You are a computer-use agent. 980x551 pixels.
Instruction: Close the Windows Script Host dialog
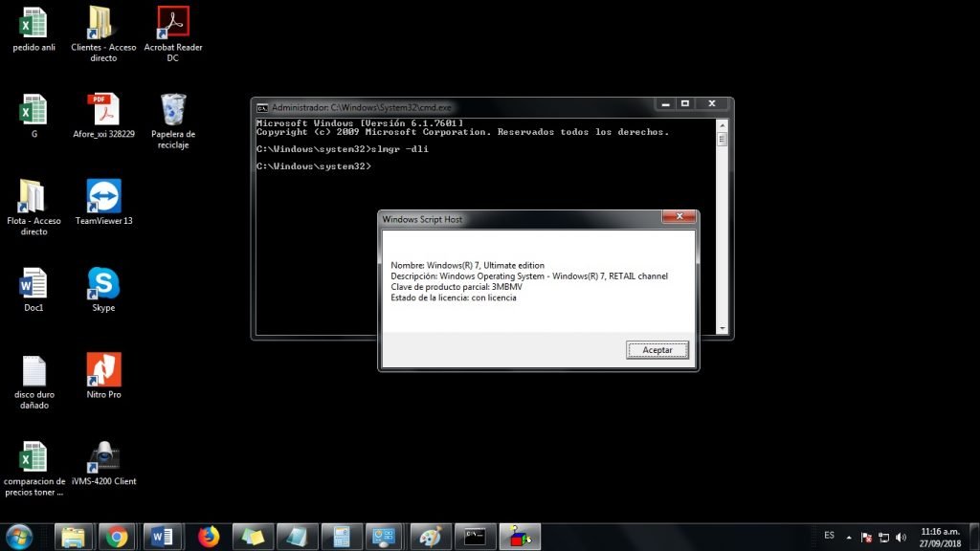click(x=679, y=216)
